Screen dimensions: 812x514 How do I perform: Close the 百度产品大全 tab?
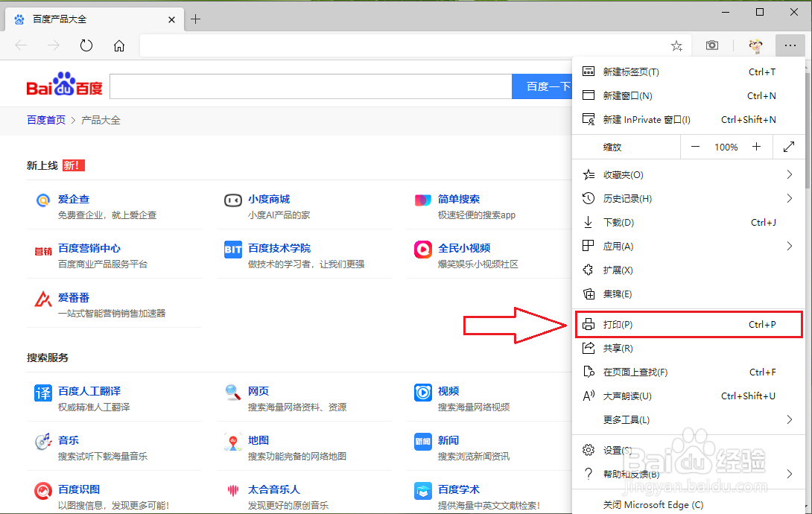coord(171,19)
